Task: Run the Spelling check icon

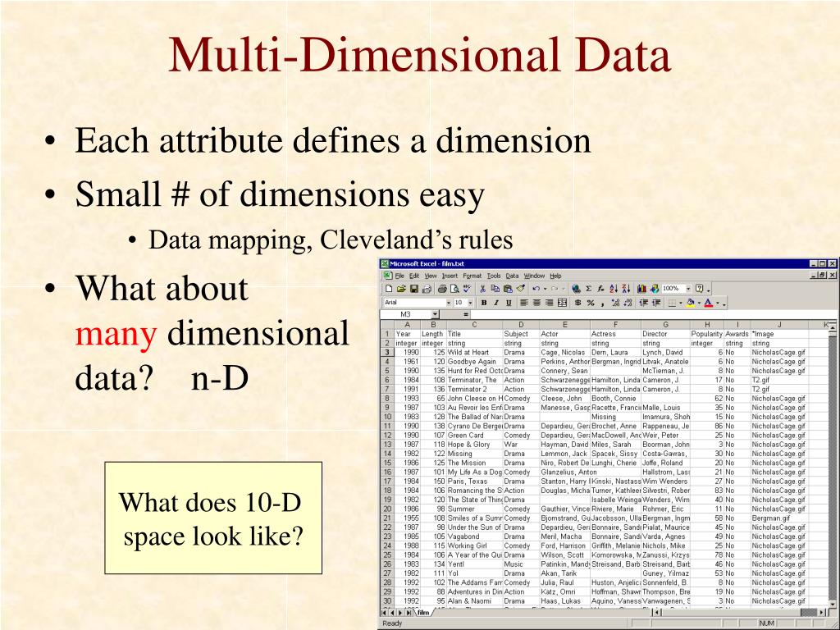Action: [467, 288]
